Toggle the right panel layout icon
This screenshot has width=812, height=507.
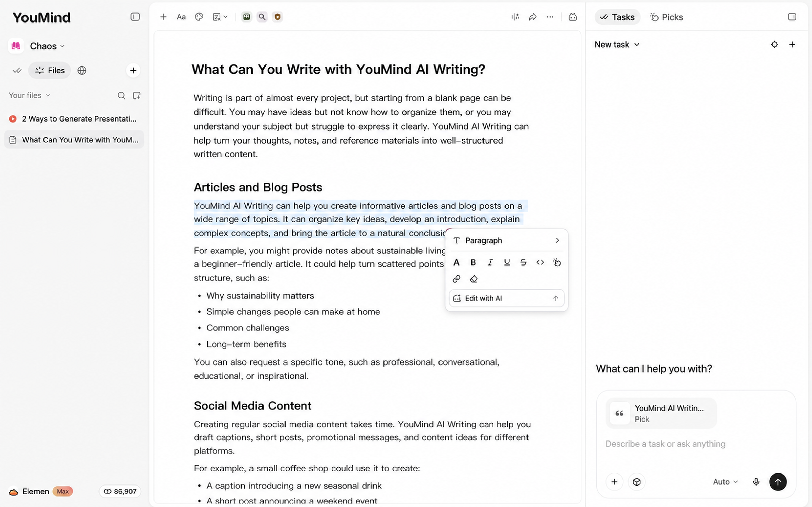coord(792,17)
